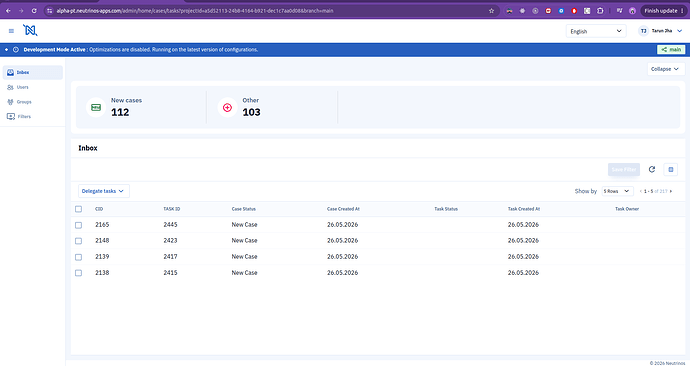Click the Other pink plus icon
The image size is (690, 366).
pyautogui.click(x=227, y=107)
